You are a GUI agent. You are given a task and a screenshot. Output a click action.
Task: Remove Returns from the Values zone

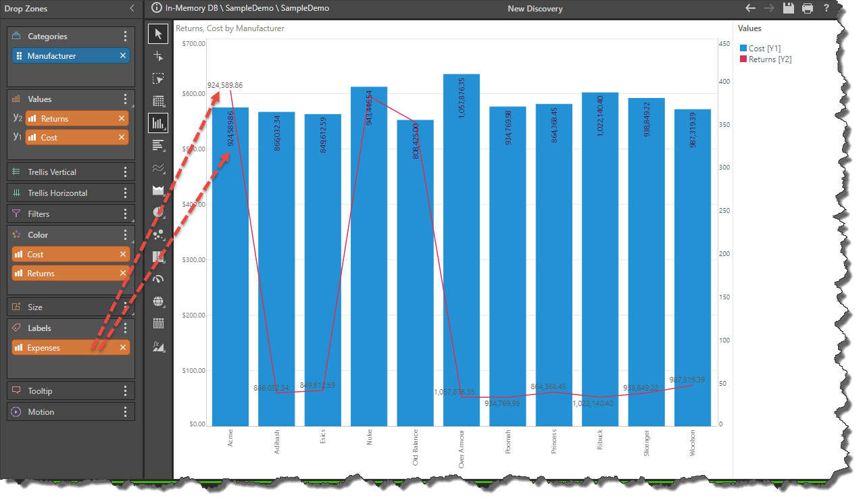pyautogui.click(x=122, y=118)
